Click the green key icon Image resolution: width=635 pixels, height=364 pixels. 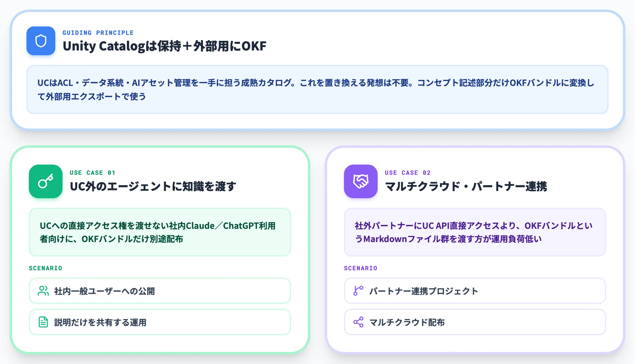click(x=46, y=181)
